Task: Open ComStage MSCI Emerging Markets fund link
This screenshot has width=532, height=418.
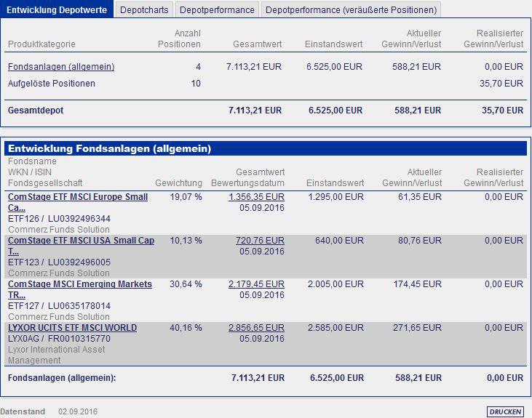Action: 80,289
